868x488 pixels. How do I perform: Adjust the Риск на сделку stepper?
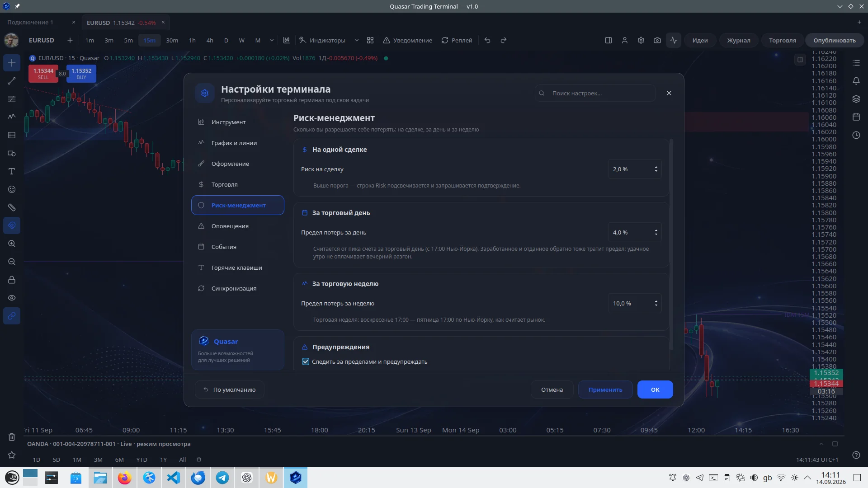pyautogui.click(x=656, y=169)
